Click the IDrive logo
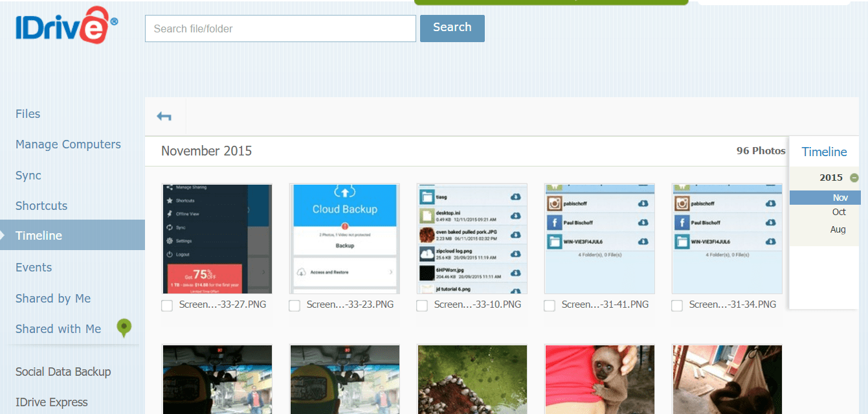This screenshot has width=868, height=414. (x=67, y=26)
